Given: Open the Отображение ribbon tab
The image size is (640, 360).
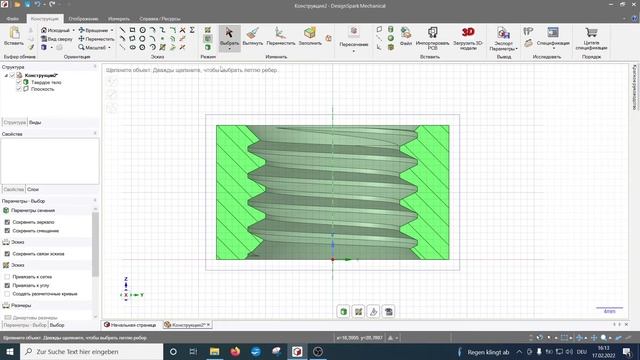Looking at the screenshot, I should click(x=83, y=19).
